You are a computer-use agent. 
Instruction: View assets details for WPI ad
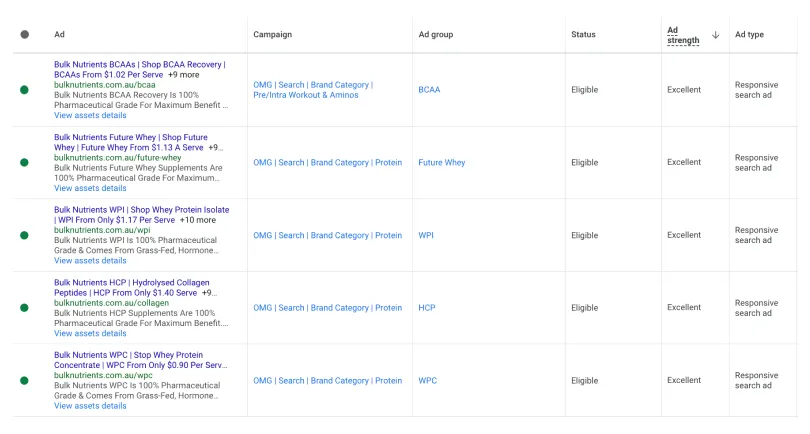[90, 260]
